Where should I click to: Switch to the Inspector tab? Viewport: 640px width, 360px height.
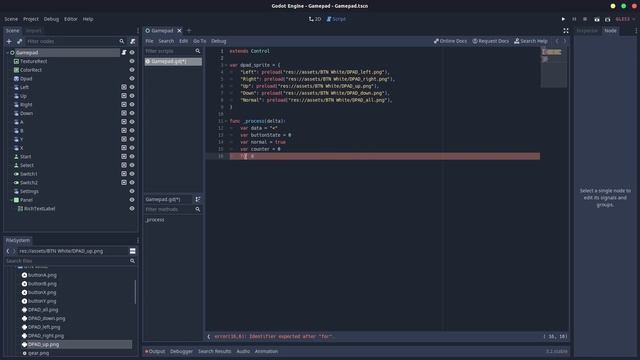pyautogui.click(x=587, y=31)
